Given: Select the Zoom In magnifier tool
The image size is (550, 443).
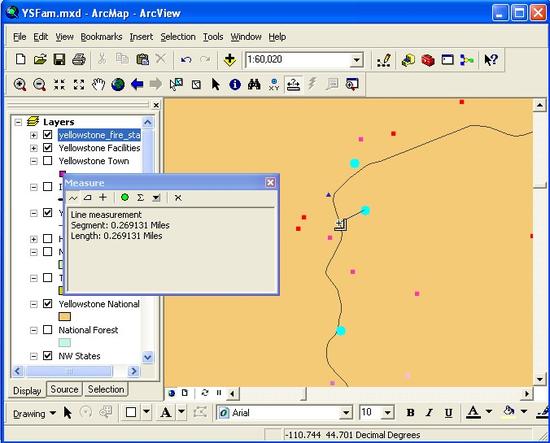Looking at the screenshot, I should pyautogui.click(x=20, y=84).
